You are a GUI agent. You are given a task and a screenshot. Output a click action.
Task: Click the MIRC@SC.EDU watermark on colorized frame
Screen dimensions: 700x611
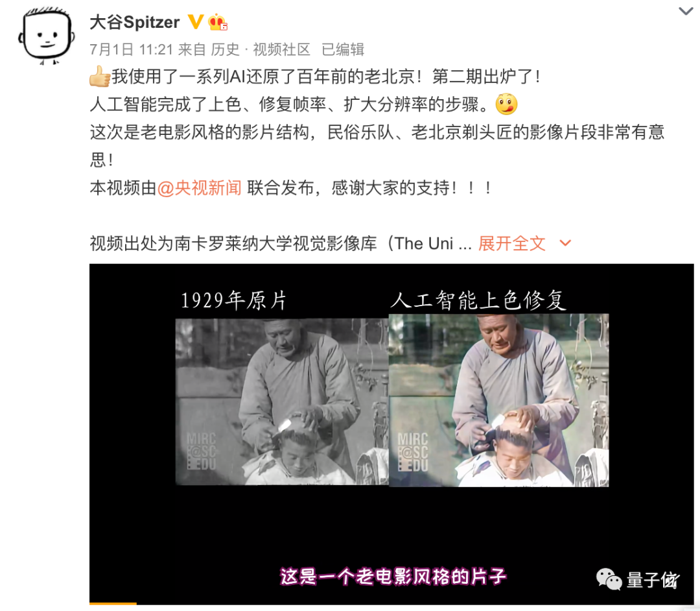point(413,451)
